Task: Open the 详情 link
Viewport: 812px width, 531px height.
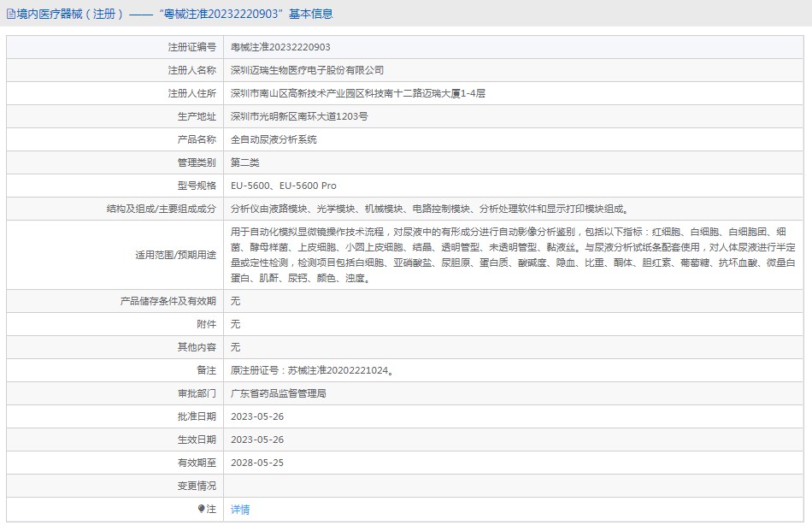Action: (x=240, y=510)
